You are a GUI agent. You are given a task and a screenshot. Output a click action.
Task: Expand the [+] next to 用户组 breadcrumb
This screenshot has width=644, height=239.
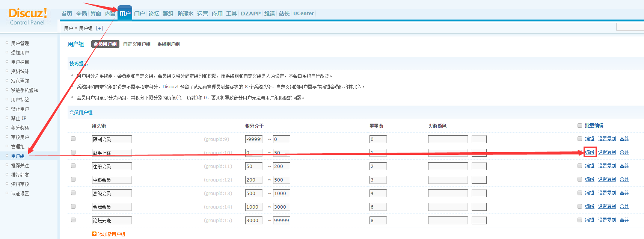[x=100, y=28]
